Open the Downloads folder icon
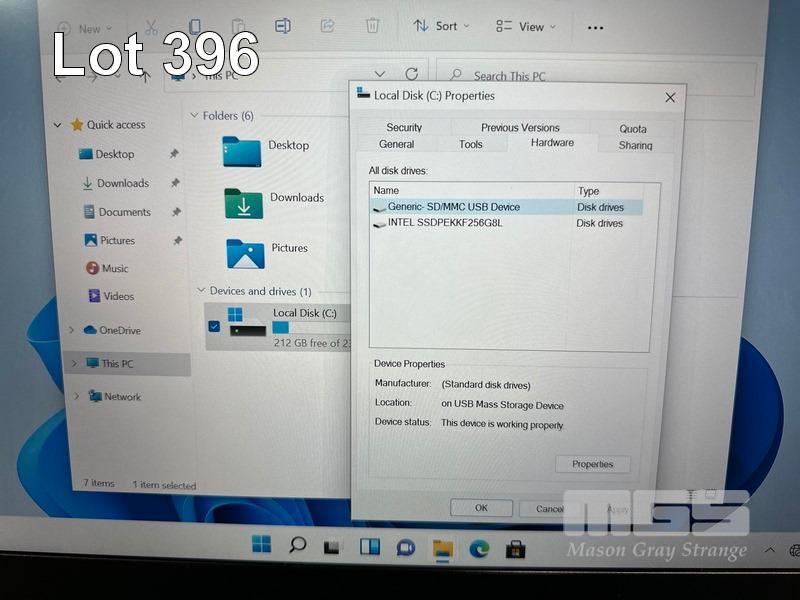 pos(243,203)
